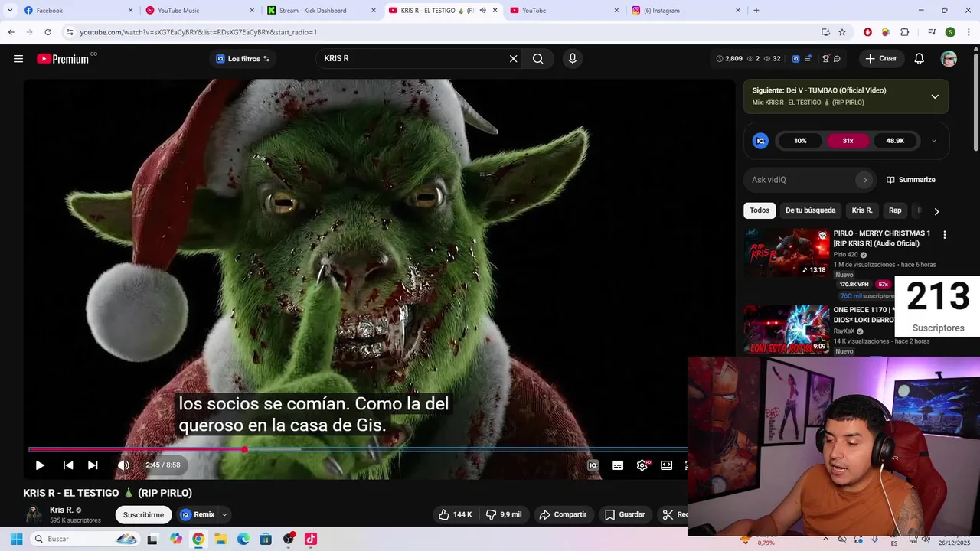This screenshot has width=980, height=551.
Task: Open Chrome extensions puzzle icon
Action: click(905, 32)
